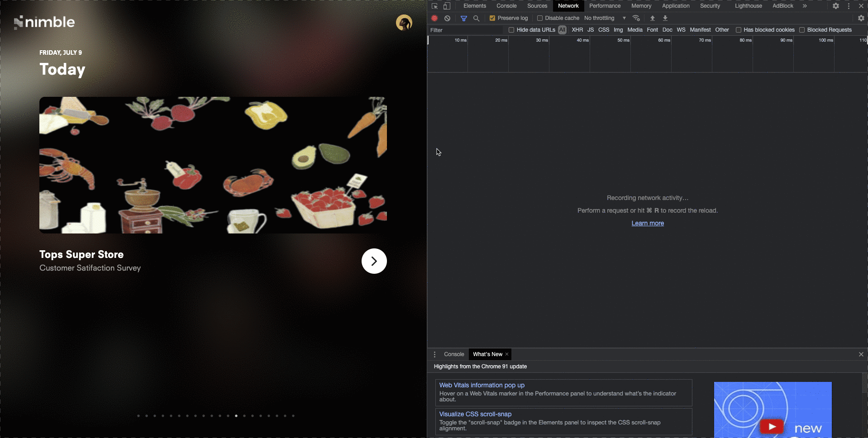The width and height of the screenshot is (868, 438).
Task: Open network search magnifier icon
Action: point(476,18)
